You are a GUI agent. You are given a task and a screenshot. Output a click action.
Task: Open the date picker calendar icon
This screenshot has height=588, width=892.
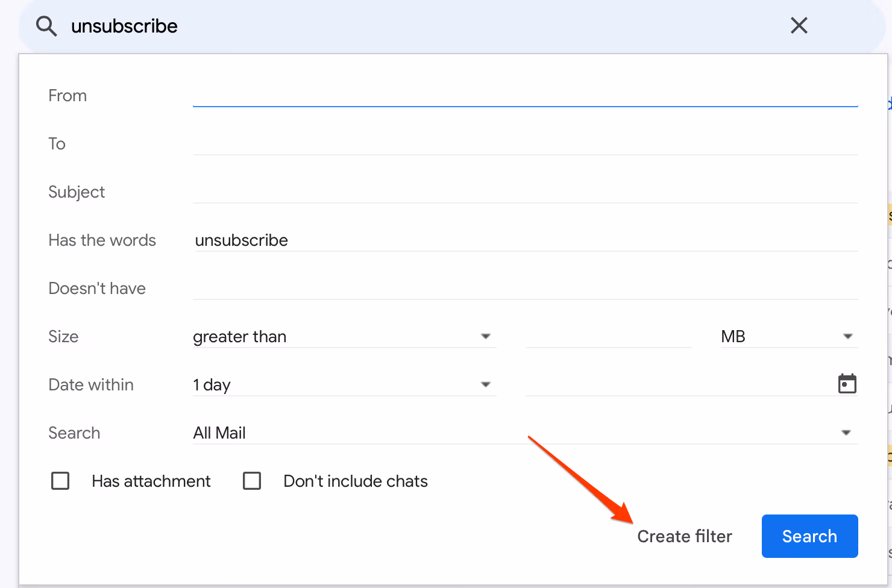click(x=847, y=384)
